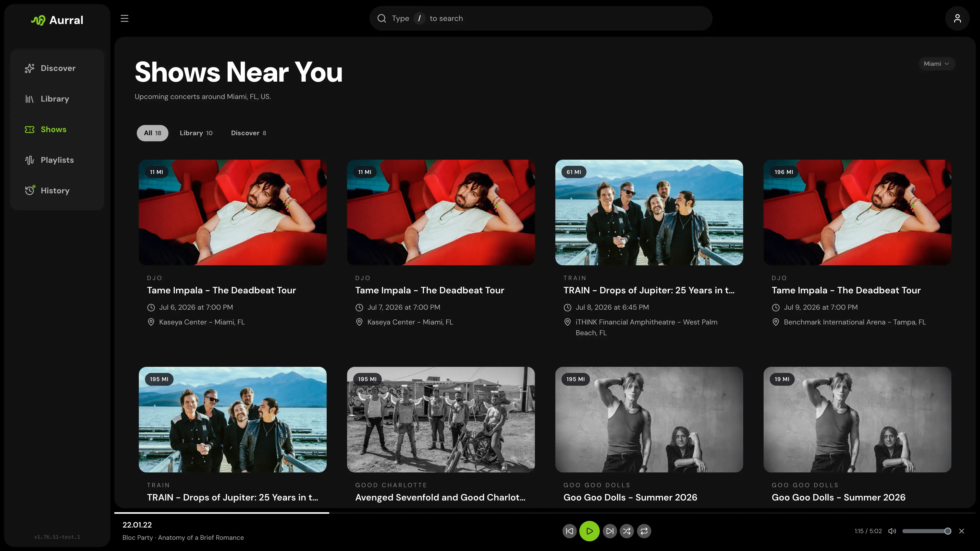Screen dimensions: 980x551
Task: Toggle the sidebar hamburger menu
Action: [124, 18]
